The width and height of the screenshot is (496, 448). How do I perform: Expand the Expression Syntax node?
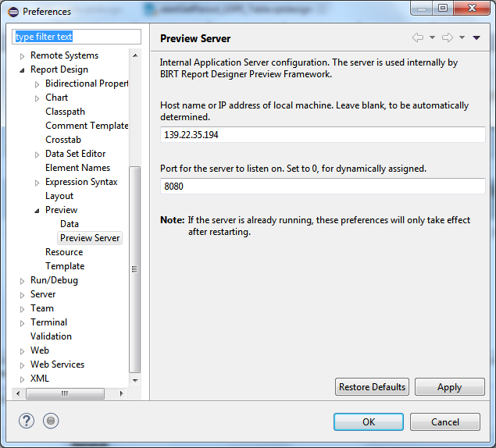(37, 183)
